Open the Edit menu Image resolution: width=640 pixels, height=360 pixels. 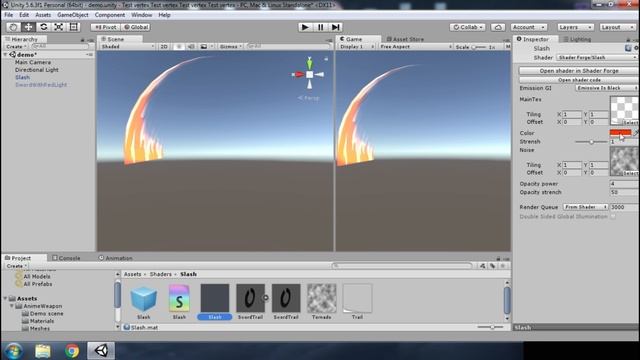[x=24, y=15]
